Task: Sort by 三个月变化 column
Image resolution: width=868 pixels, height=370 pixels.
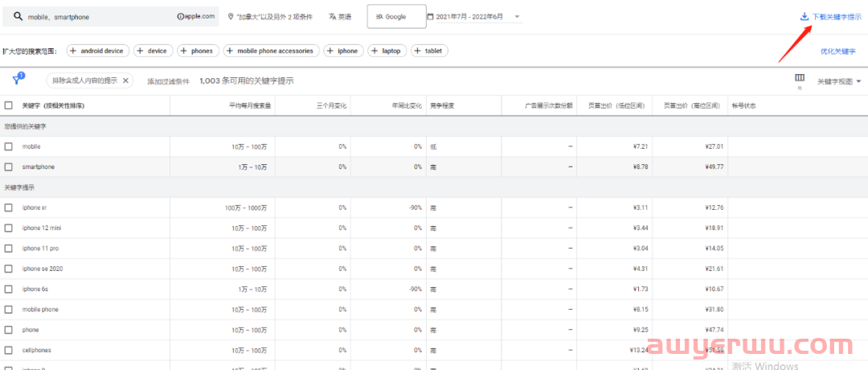Action: click(331, 105)
